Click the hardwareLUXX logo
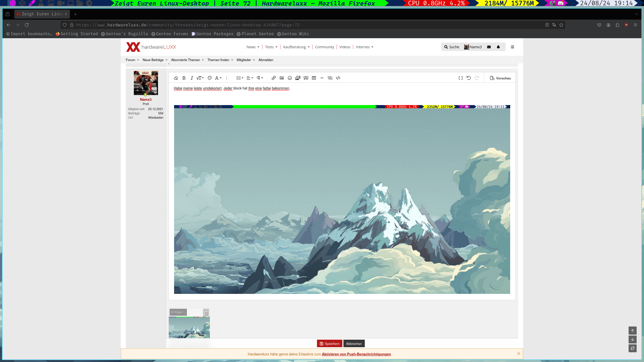The image size is (644, 362). 151,47
